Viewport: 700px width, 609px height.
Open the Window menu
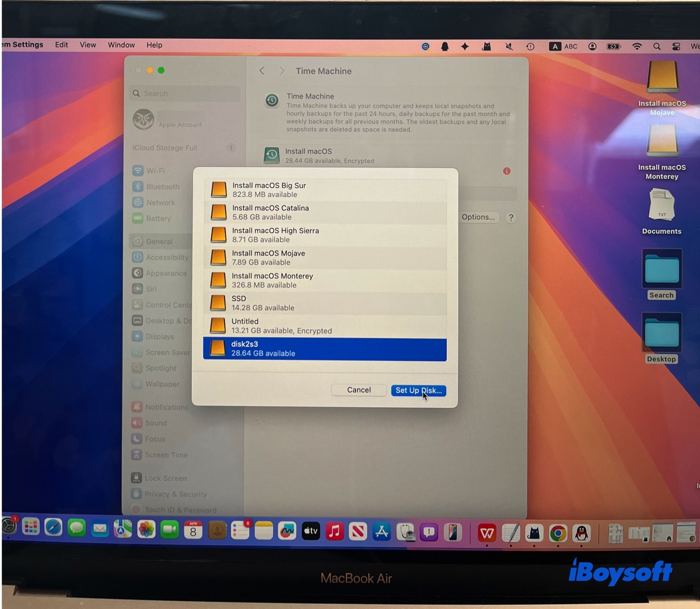pos(121,45)
